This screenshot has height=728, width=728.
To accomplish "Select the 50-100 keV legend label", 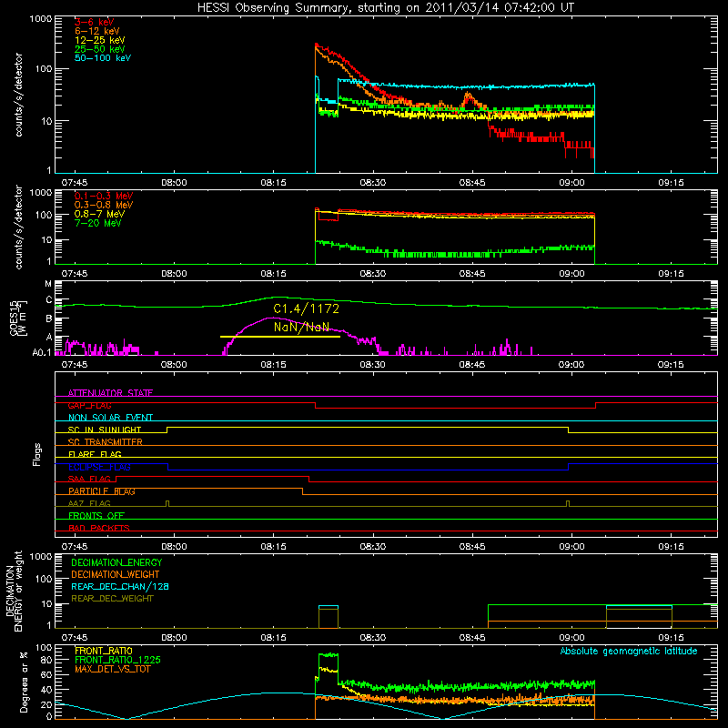I will tap(103, 58).
